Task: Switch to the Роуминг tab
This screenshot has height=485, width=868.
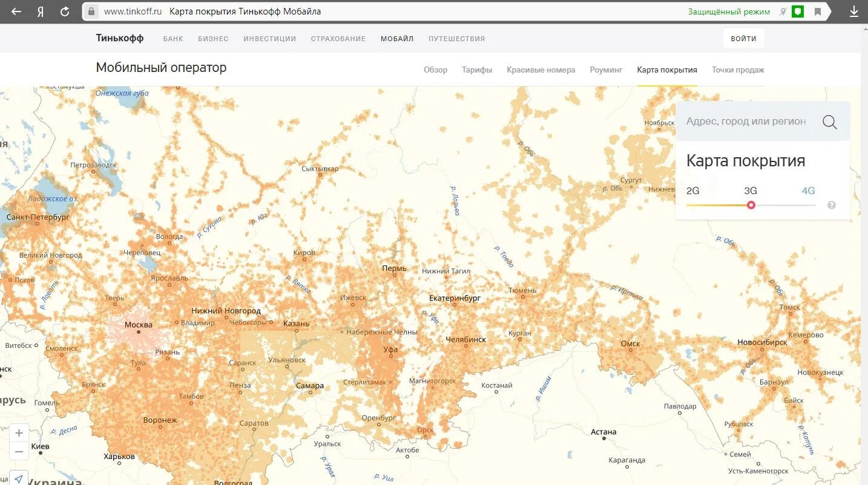Action: (x=606, y=70)
